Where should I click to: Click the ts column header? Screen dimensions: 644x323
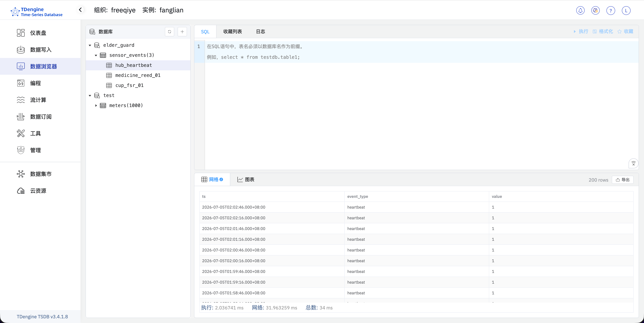(272, 196)
